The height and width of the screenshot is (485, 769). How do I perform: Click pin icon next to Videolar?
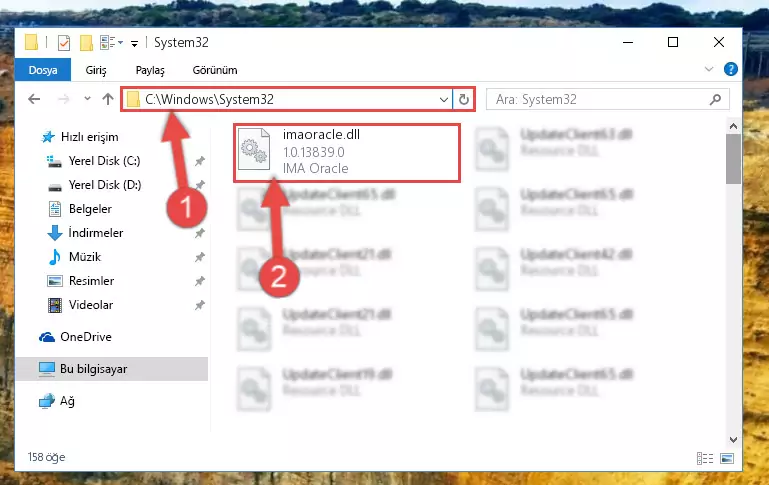coord(200,305)
